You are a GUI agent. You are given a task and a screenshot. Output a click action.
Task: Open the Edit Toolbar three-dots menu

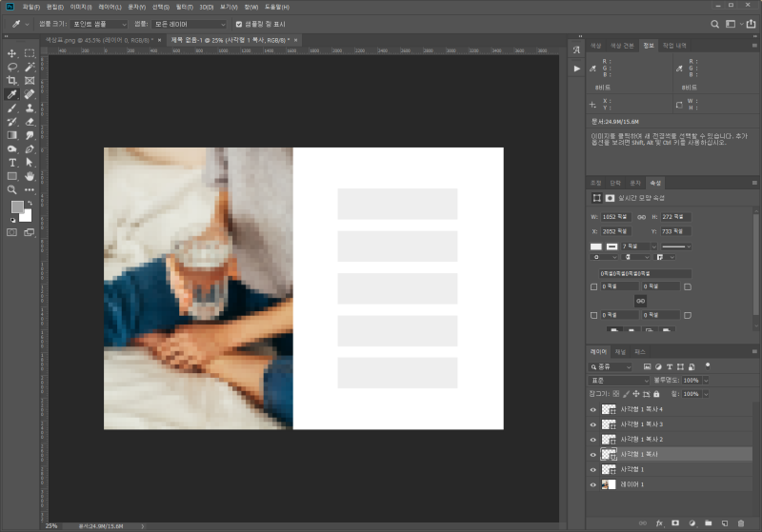(30, 189)
